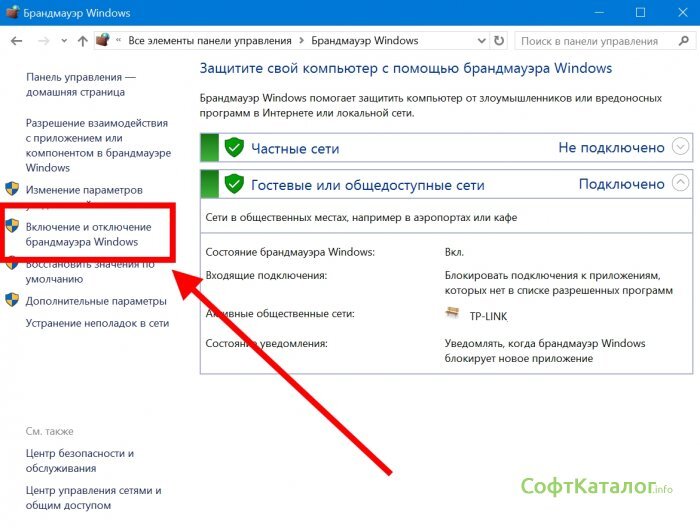Click green shield icon for 'Частные сети'

point(234,147)
